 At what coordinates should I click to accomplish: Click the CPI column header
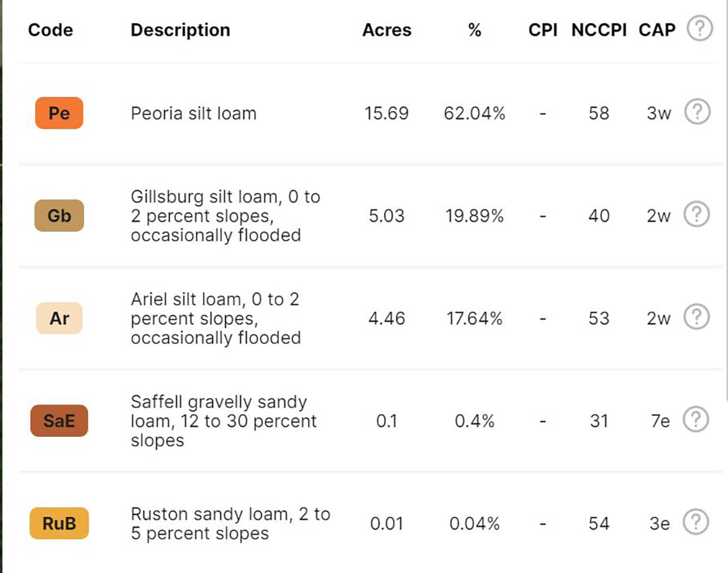[543, 30]
